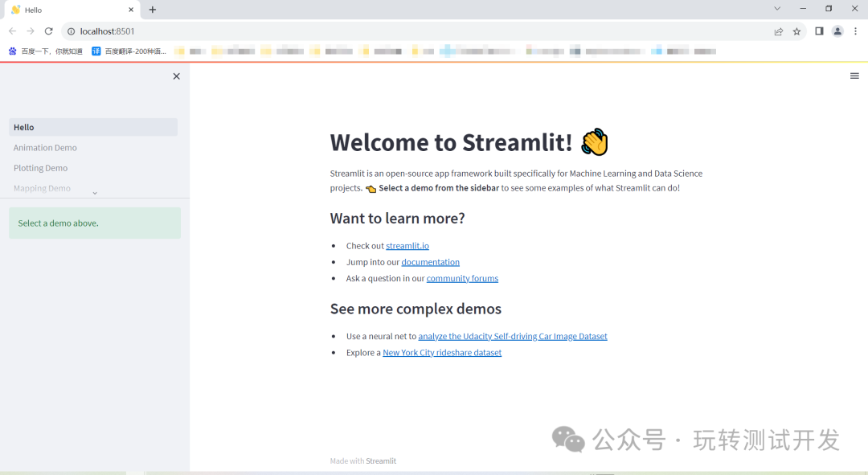
Task: Minimize the browser window
Action: tap(803, 8)
